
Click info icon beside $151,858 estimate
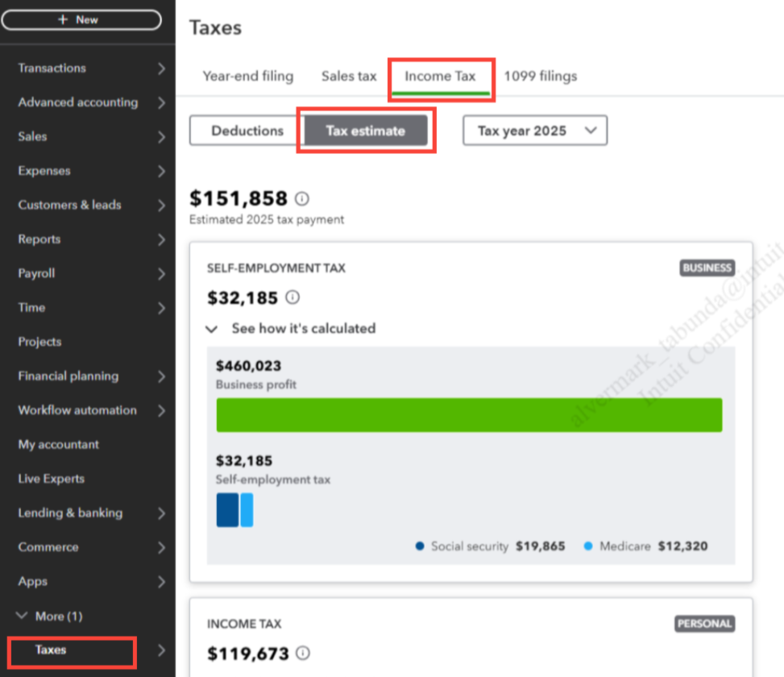302,199
